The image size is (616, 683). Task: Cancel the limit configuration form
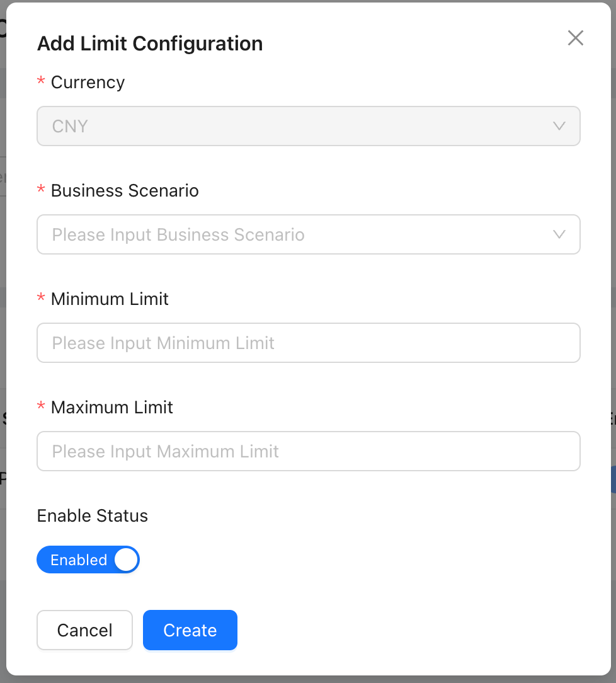[84, 630]
